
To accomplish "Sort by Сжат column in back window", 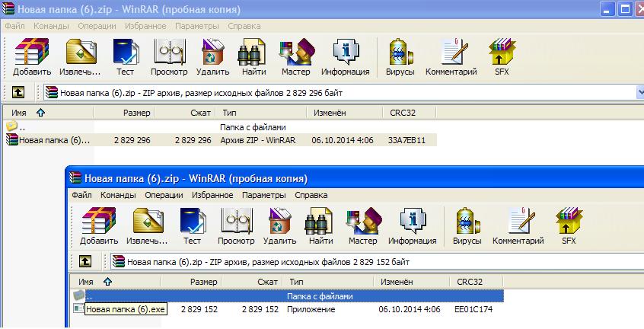I will (185, 113).
